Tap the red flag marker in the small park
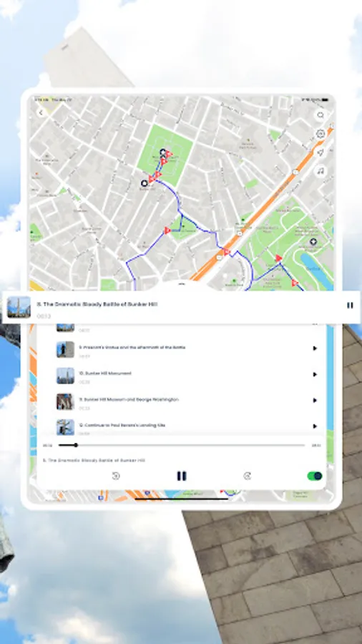The image size is (362, 644). 167,230
